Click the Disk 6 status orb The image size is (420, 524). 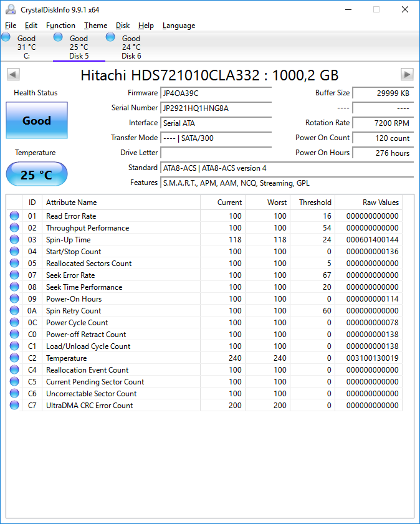click(110, 37)
